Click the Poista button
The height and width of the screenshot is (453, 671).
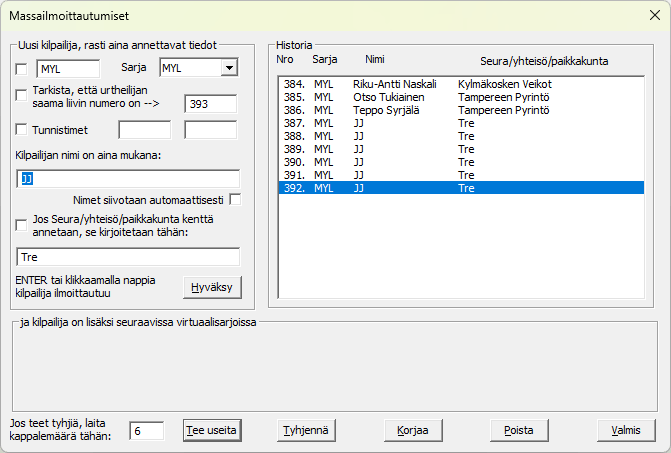point(520,430)
